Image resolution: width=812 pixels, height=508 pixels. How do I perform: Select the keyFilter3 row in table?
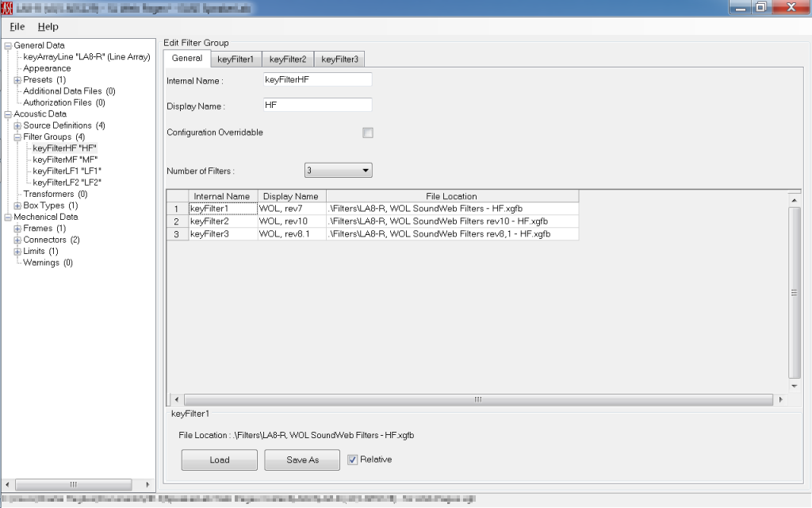[222, 234]
